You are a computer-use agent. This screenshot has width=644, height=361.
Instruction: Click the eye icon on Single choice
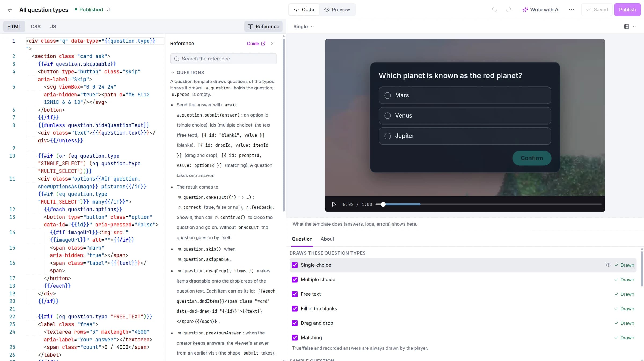tap(608, 265)
